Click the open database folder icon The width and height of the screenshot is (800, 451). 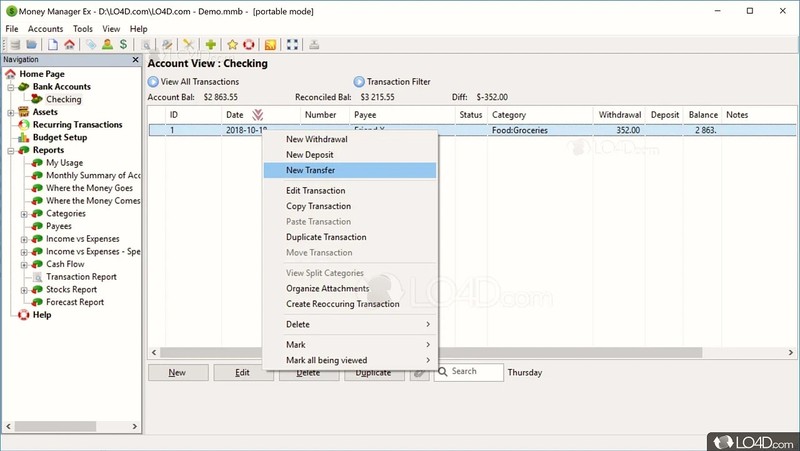click(x=32, y=45)
